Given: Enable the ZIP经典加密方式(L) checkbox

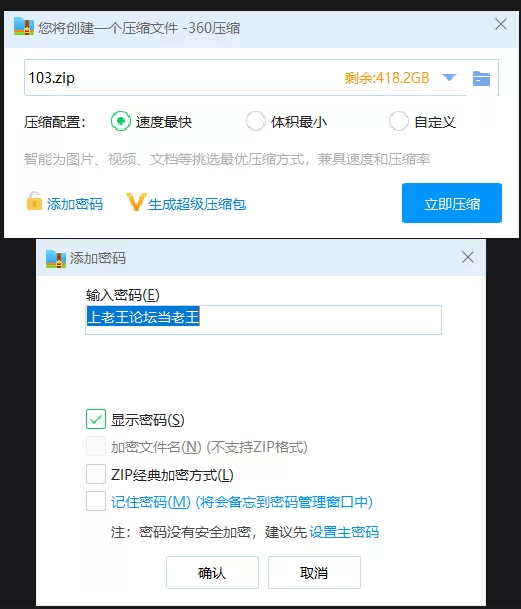Looking at the screenshot, I should click(x=96, y=474).
